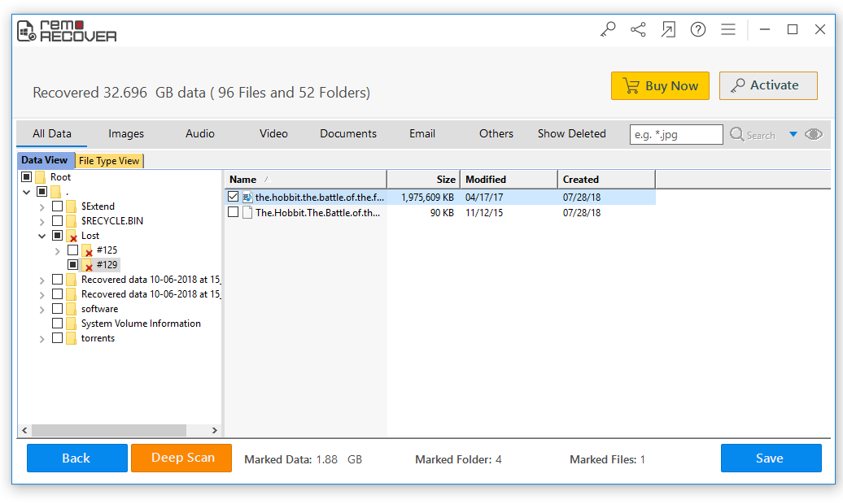The height and width of the screenshot is (504, 843).
Task: Check the $Extend folder checkbox
Action: 57,206
